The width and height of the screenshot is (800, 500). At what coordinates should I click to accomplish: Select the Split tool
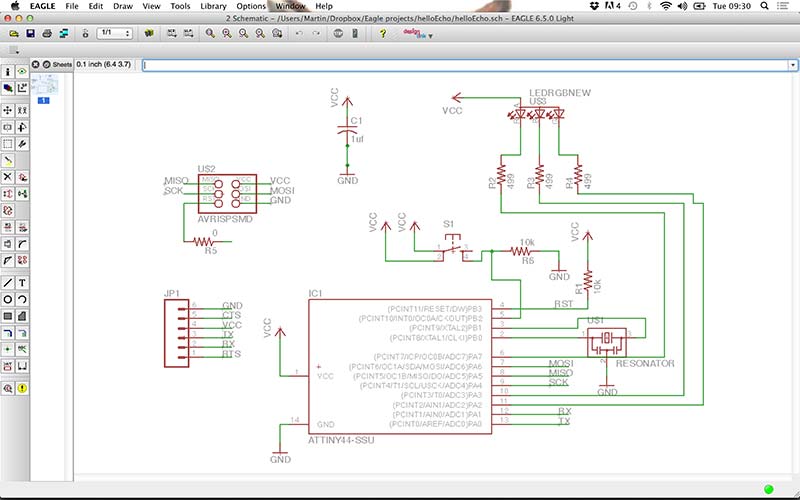[x=8, y=260]
